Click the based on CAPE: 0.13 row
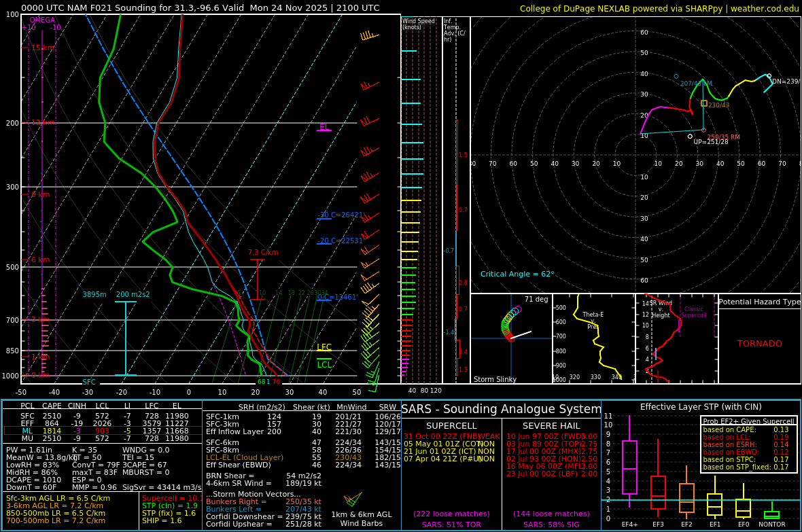Viewport: 802px width, 532px height. click(x=746, y=429)
